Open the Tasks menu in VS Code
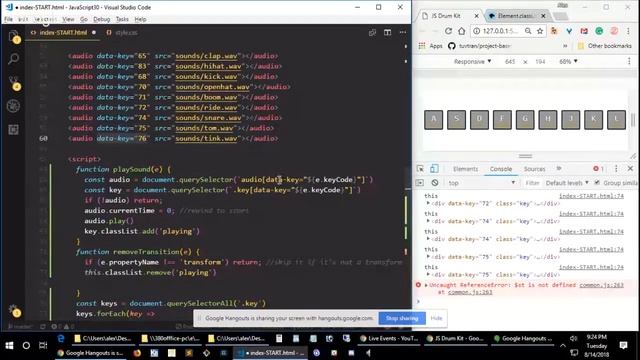Viewport: 640px width, 360px height. (x=122, y=19)
